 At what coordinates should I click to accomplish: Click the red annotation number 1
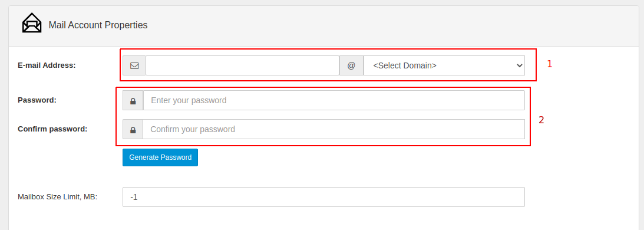coord(550,64)
